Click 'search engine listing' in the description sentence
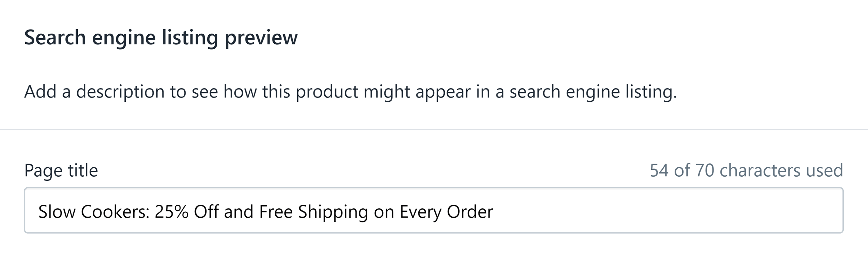The height and width of the screenshot is (261, 868). point(593,92)
